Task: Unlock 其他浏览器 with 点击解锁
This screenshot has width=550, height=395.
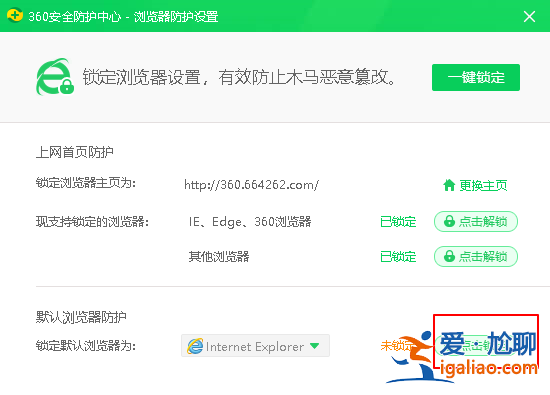Action: click(x=476, y=256)
